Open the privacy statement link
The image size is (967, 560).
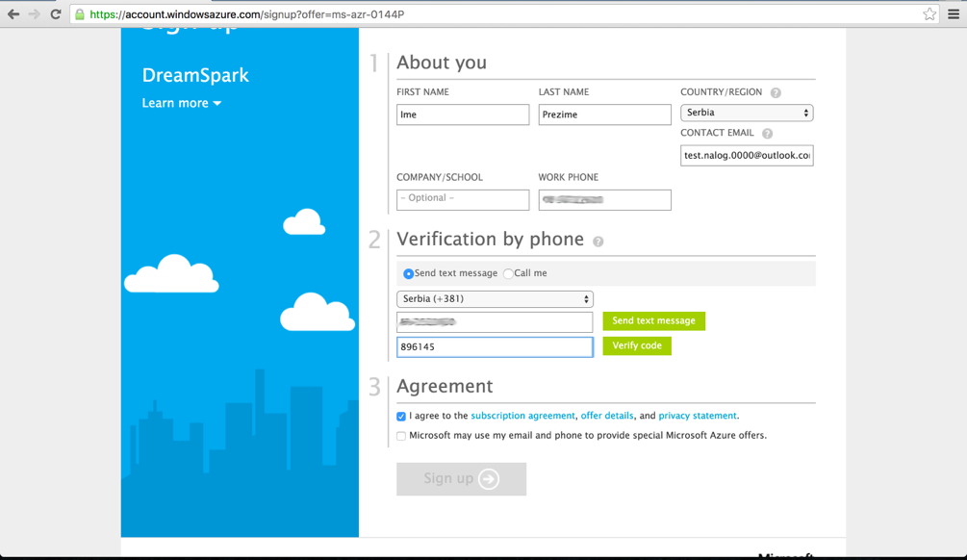(x=697, y=416)
